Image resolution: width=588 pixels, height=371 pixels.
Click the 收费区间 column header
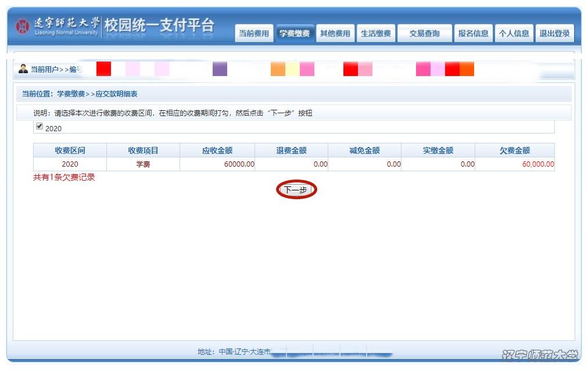[70, 150]
